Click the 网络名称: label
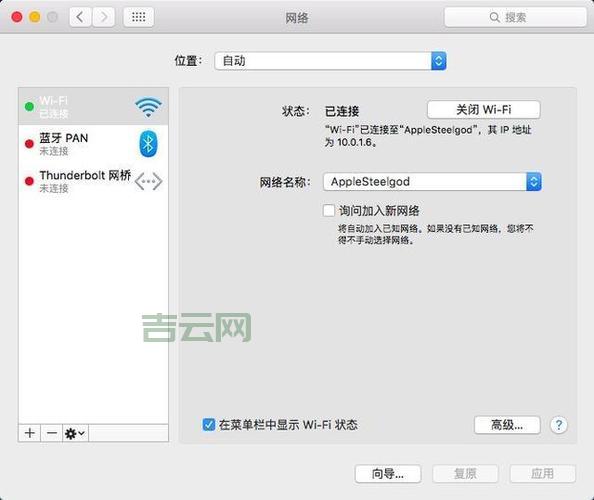The height and width of the screenshot is (500, 594). point(285,182)
